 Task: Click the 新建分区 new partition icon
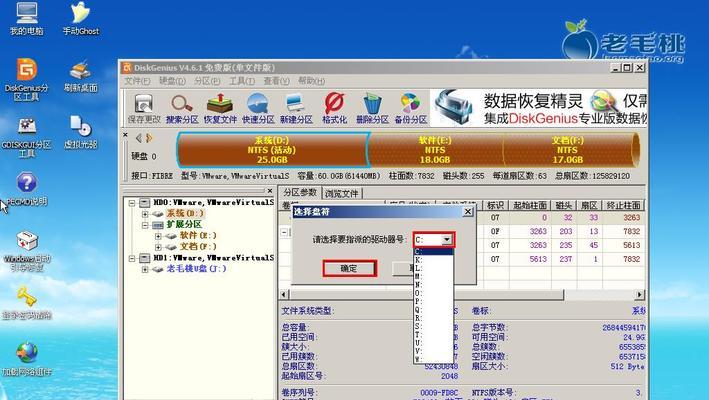pyautogui.click(x=296, y=108)
